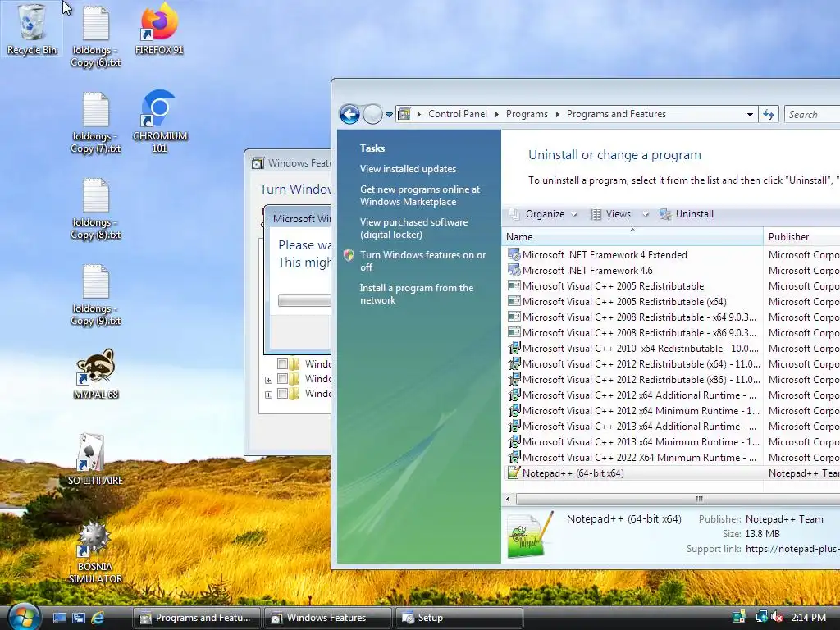
Task: Tick the first visible Windows Features checkbox
Action: 282,363
